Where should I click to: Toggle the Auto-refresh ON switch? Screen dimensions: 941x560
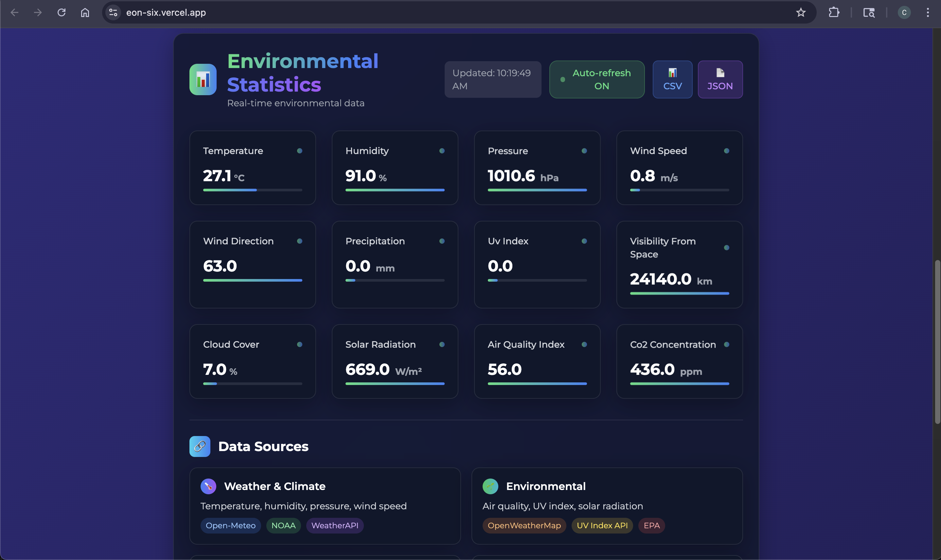pyautogui.click(x=596, y=79)
